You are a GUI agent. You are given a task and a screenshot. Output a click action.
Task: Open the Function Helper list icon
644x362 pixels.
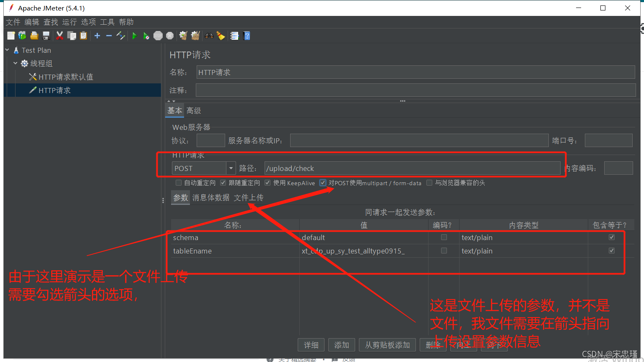coord(234,36)
